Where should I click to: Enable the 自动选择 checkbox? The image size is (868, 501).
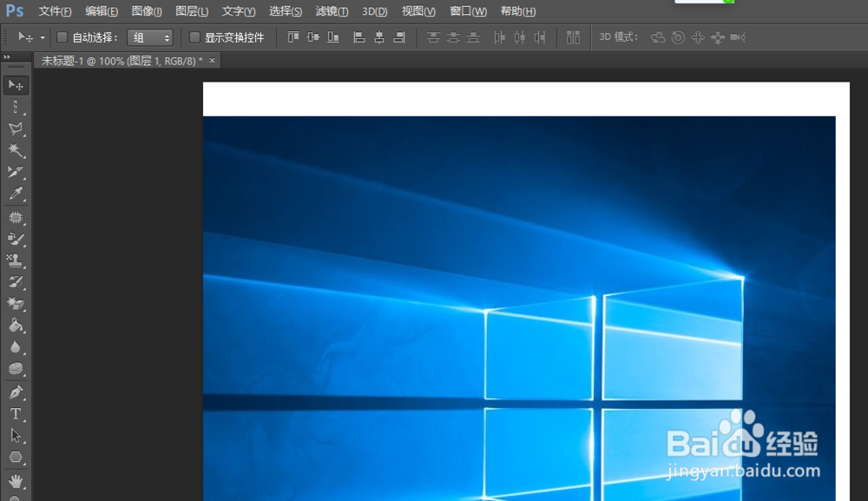62,37
